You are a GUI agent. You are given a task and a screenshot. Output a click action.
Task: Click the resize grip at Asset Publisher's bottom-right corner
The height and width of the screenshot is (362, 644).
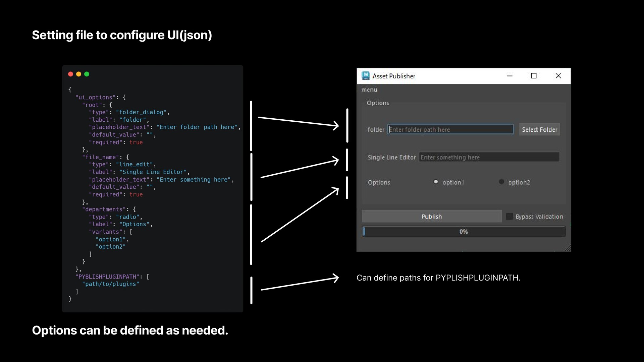568,248
